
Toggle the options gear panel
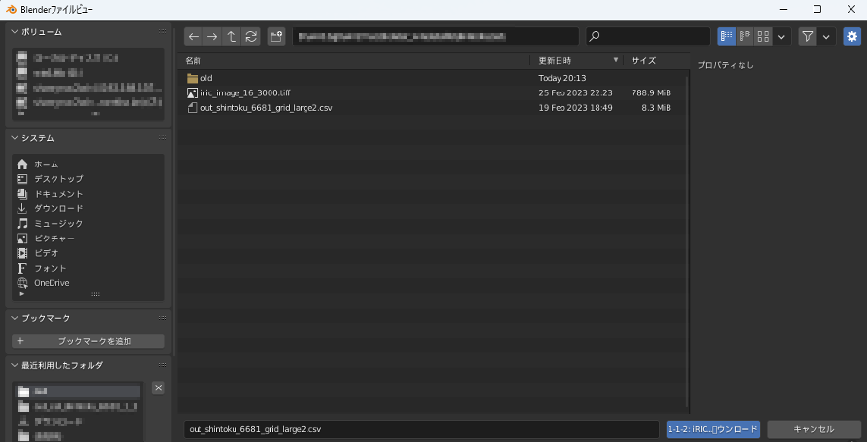pyautogui.click(x=852, y=37)
